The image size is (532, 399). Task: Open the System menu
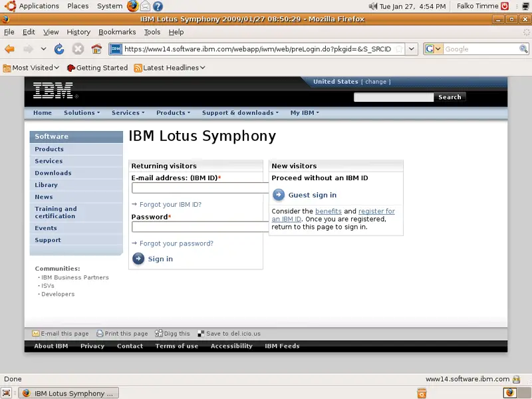tap(110, 6)
